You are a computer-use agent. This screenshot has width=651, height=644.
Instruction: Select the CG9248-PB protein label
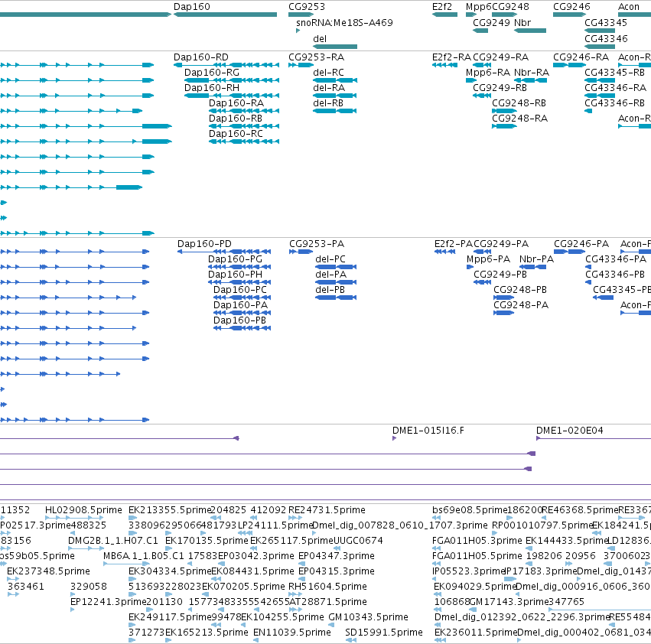coord(519,290)
